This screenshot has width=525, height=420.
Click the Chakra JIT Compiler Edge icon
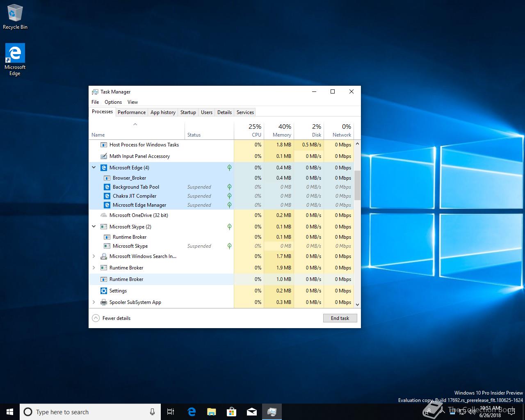point(107,196)
